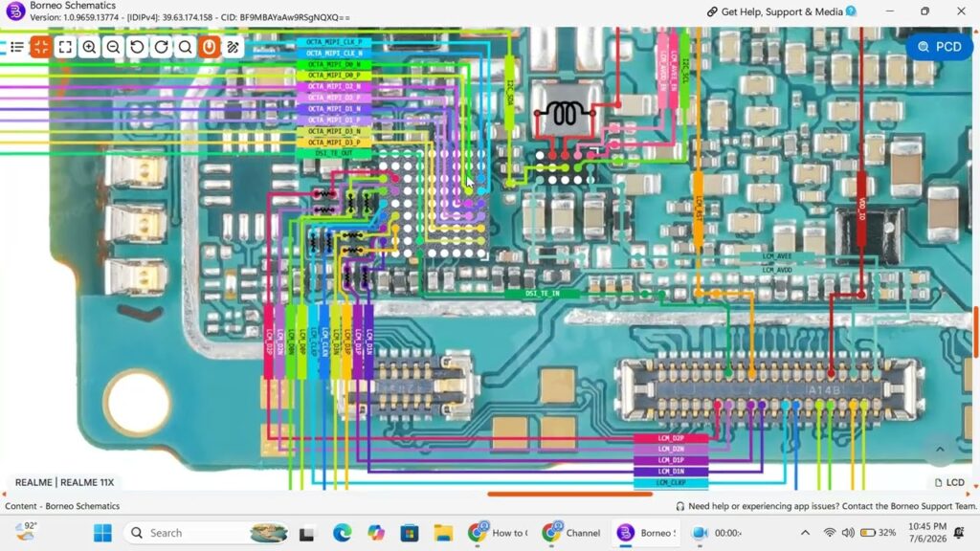Expand the round chevron-up button
This screenshot has width=980, height=551.
(940, 450)
